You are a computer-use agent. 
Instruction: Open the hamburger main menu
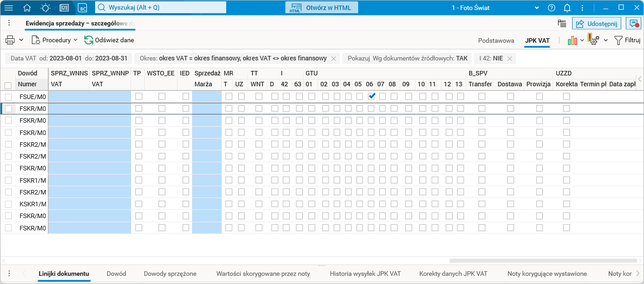8,8
